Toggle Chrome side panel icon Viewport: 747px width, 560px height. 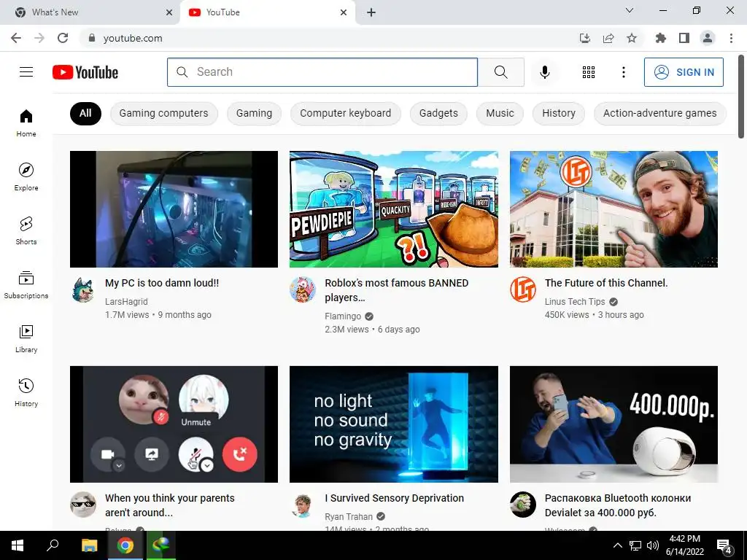(x=684, y=38)
